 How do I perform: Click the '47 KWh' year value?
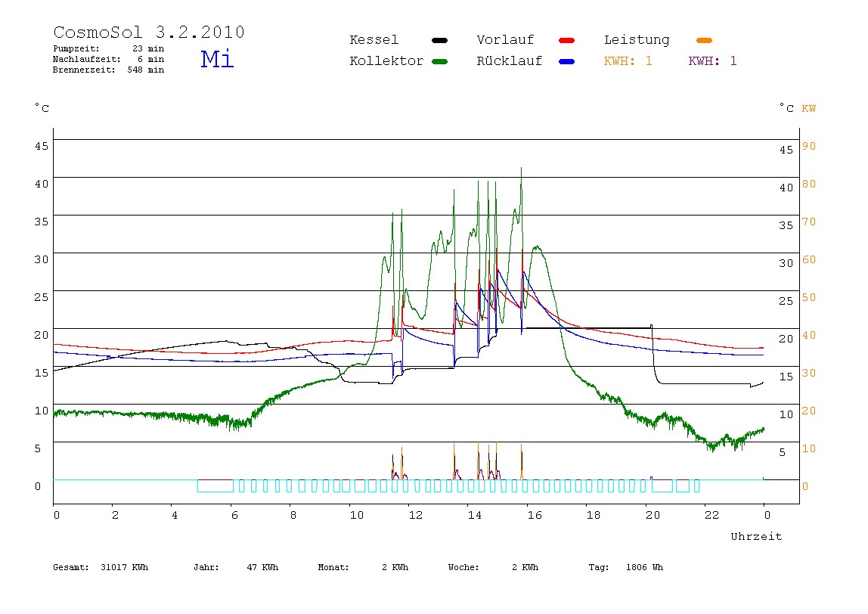pos(263,567)
